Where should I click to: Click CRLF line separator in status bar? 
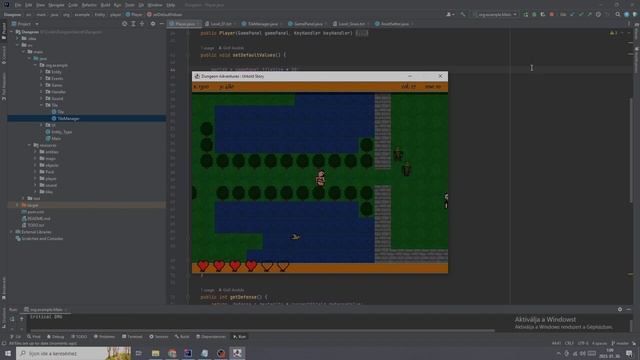[x=569, y=343]
